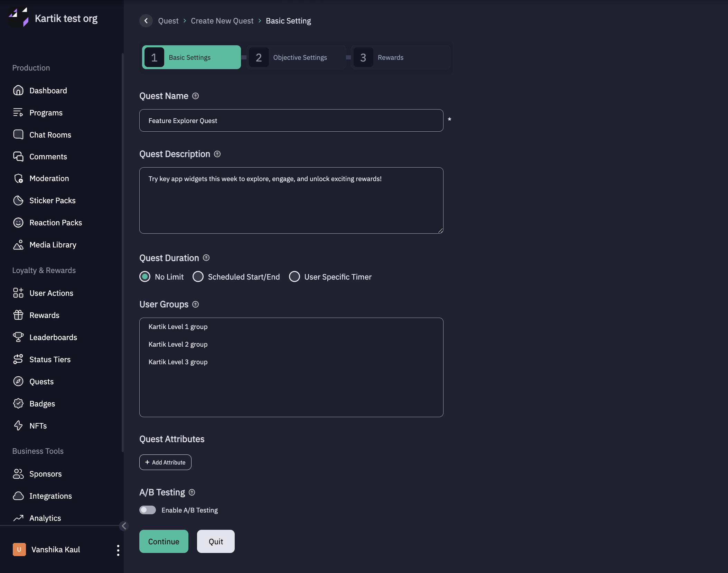This screenshot has width=728, height=573.
Task: Click the Continue button
Action: click(x=164, y=541)
